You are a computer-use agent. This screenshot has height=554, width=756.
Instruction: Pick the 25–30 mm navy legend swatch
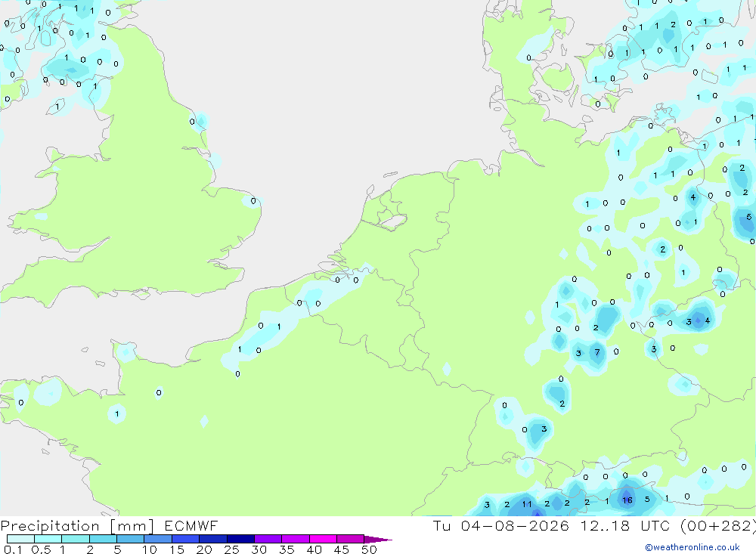pos(240,539)
